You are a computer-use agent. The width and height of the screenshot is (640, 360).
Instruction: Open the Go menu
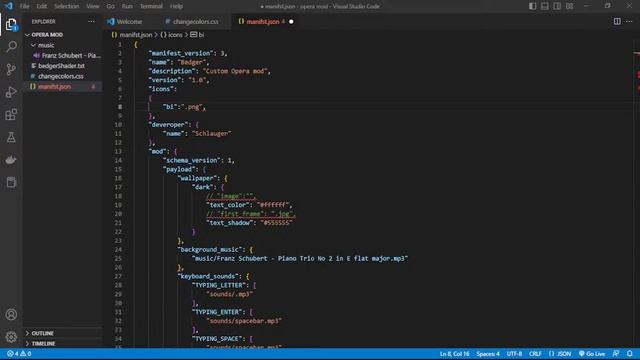click(111, 6)
